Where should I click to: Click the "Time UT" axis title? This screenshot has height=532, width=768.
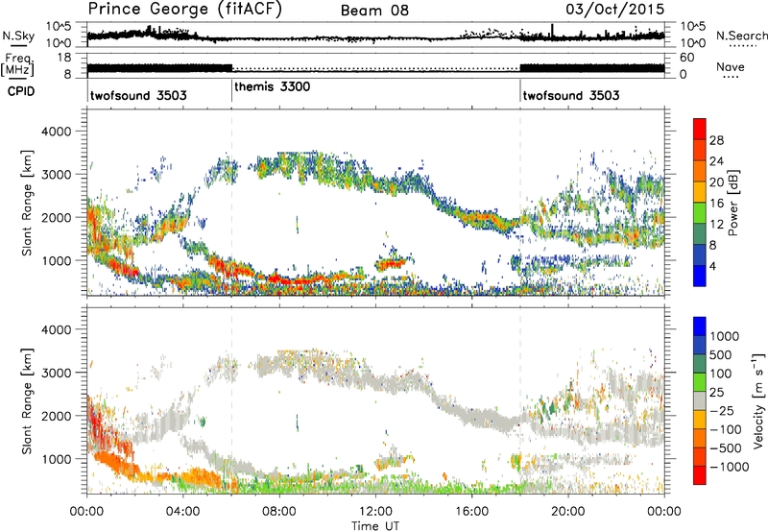[x=375, y=525]
